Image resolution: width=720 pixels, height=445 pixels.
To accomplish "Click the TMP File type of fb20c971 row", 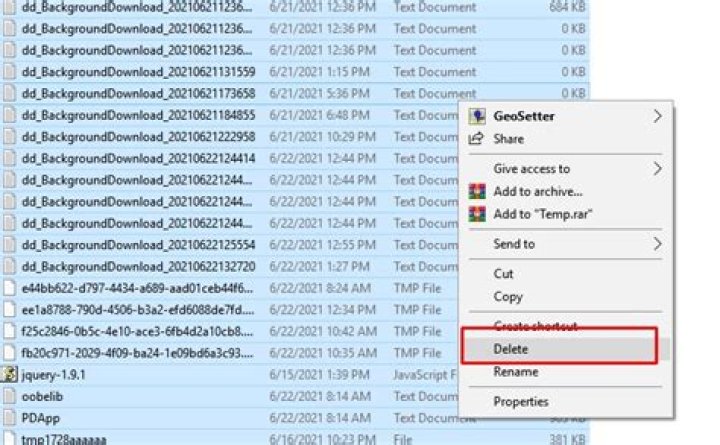I will tap(417, 353).
